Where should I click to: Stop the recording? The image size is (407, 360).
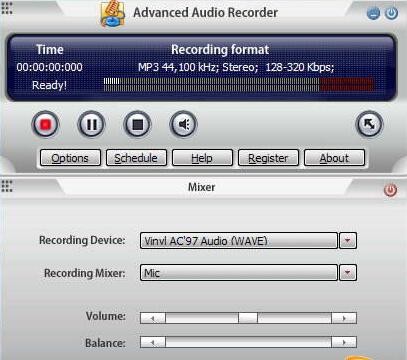(x=137, y=124)
